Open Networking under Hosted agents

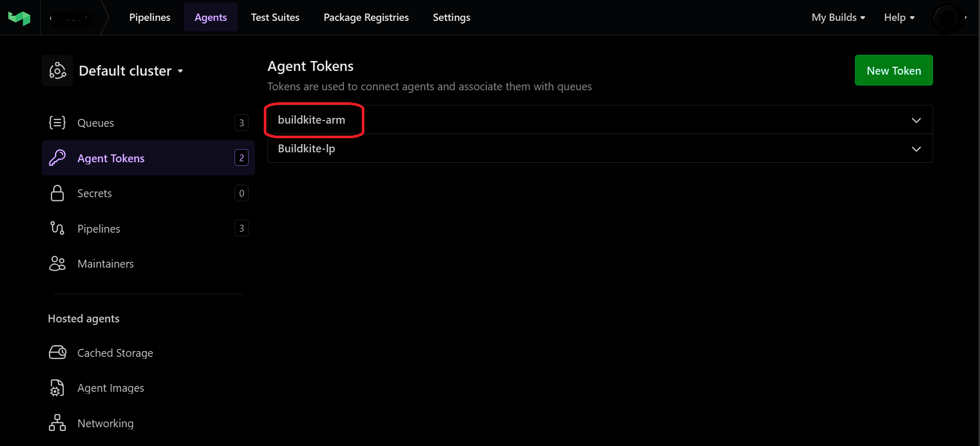148,423
